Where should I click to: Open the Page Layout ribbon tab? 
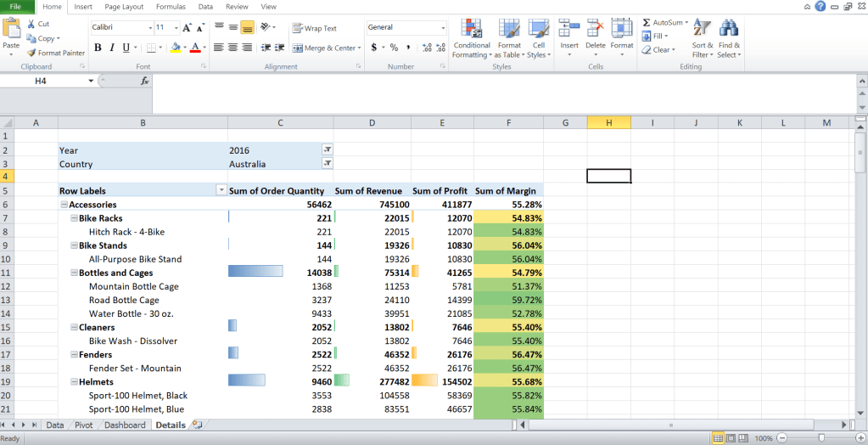pos(124,6)
